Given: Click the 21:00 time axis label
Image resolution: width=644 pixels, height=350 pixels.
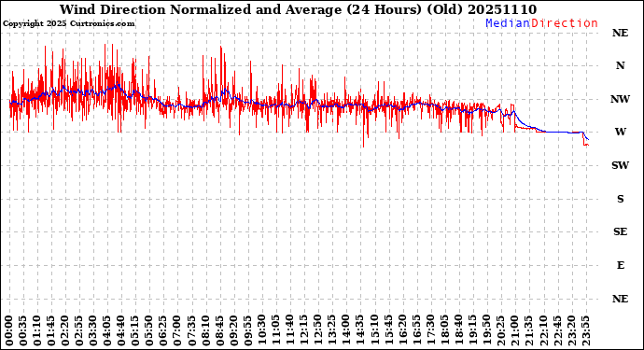Looking at the screenshot, I should pos(514,330).
